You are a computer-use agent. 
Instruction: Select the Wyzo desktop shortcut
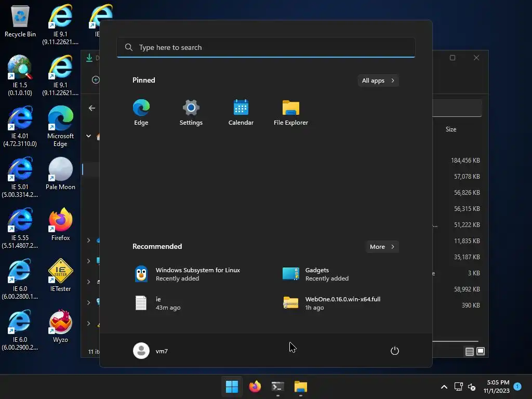point(60,326)
